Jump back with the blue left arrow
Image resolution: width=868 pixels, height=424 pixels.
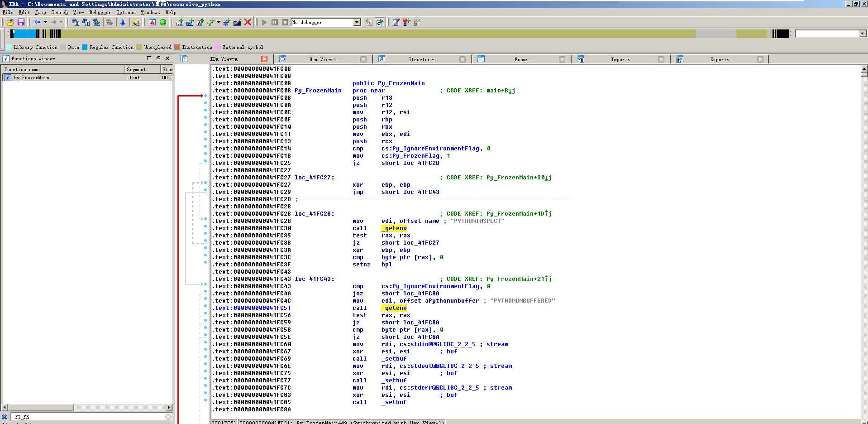38,22
